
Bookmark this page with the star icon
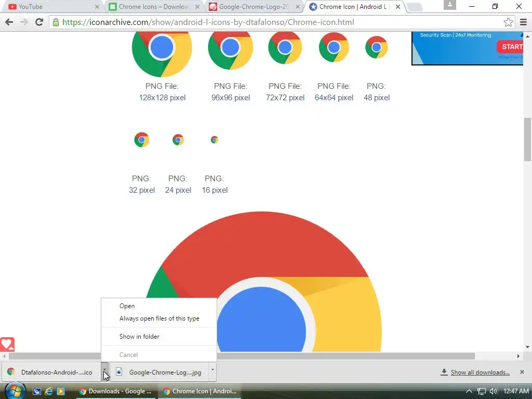point(508,22)
